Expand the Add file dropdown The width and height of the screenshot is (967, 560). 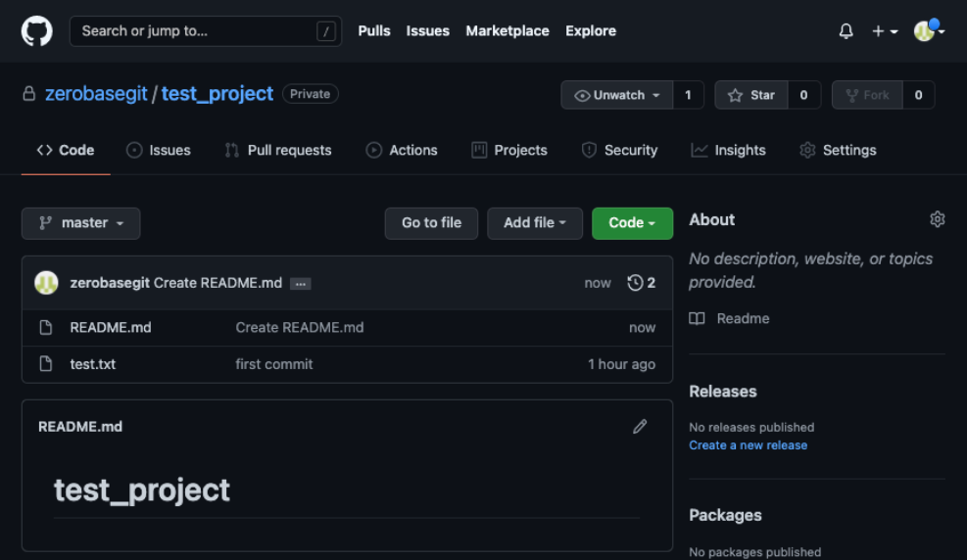point(535,223)
